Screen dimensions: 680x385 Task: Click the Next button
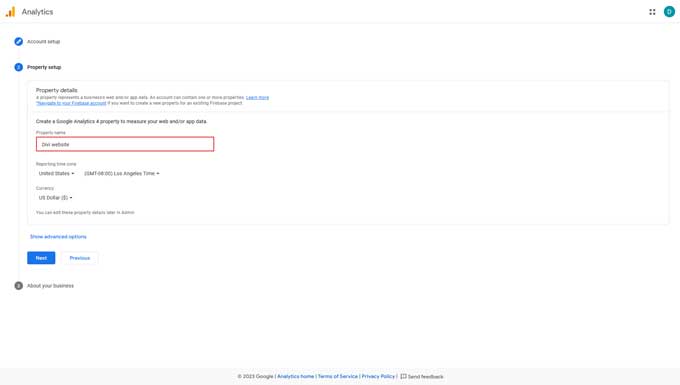pos(41,258)
